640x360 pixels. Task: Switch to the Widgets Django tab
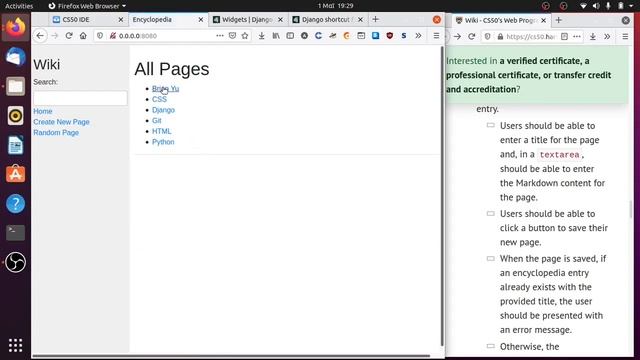tap(248, 20)
